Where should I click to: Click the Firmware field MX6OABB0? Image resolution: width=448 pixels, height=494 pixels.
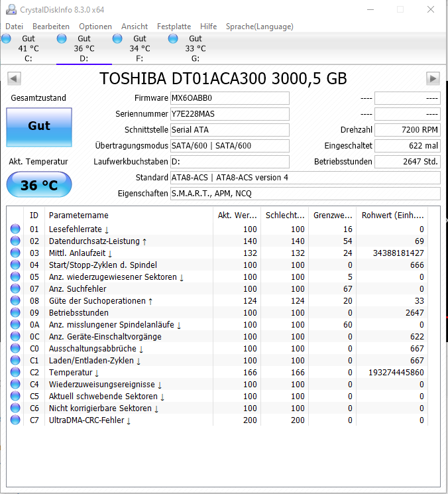[x=230, y=98]
